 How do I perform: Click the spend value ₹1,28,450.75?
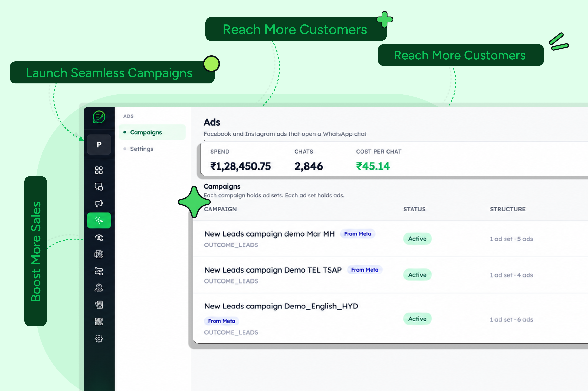[x=241, y=166]
